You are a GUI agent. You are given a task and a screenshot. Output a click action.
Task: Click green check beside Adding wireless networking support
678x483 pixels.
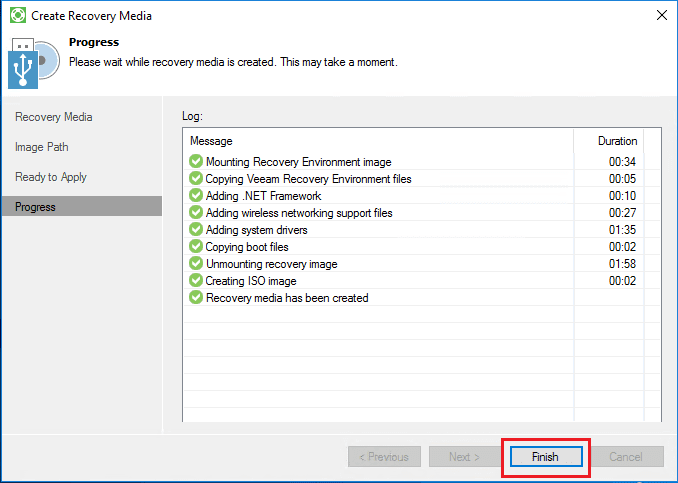[x=196, y=212]
